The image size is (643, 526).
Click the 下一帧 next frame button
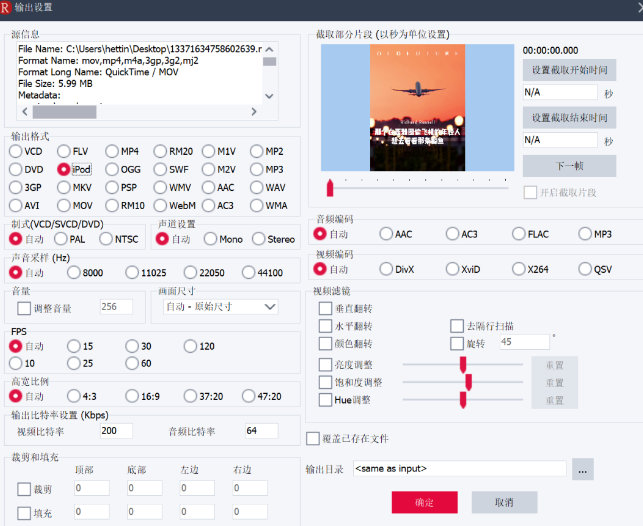569,166
